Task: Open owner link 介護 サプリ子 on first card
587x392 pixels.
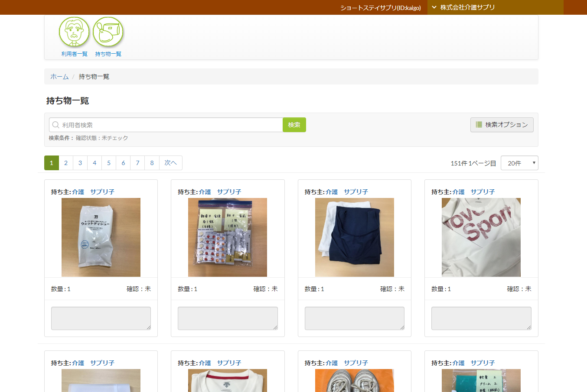Action: pyautogui.click(x=93, y=192)
